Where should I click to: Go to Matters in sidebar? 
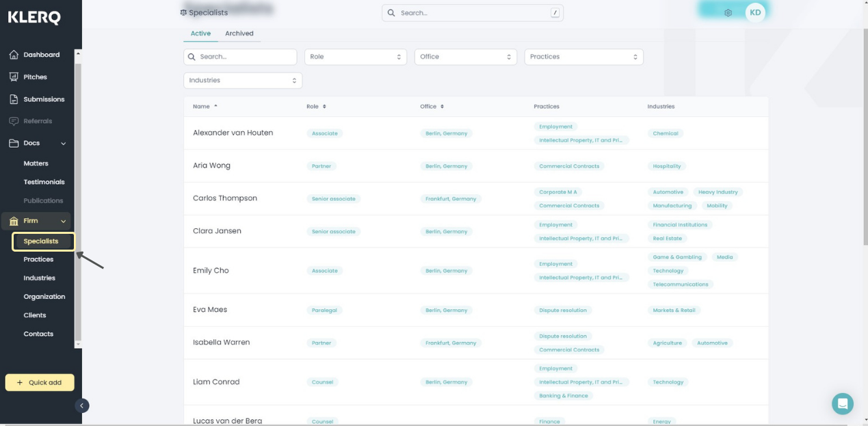click(36, 163)
